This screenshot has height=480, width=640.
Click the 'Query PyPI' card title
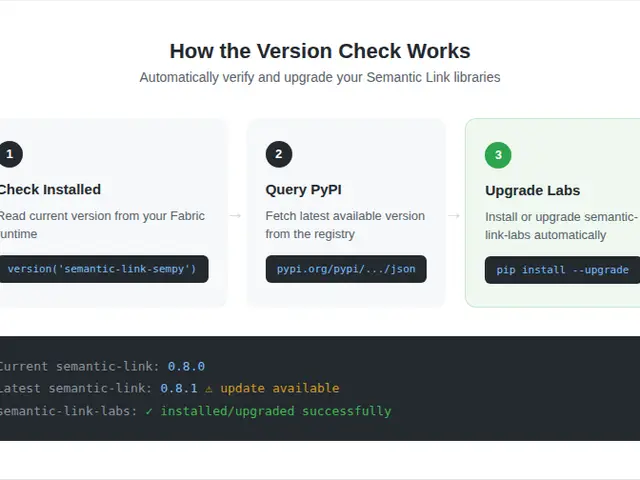point(303,190)
